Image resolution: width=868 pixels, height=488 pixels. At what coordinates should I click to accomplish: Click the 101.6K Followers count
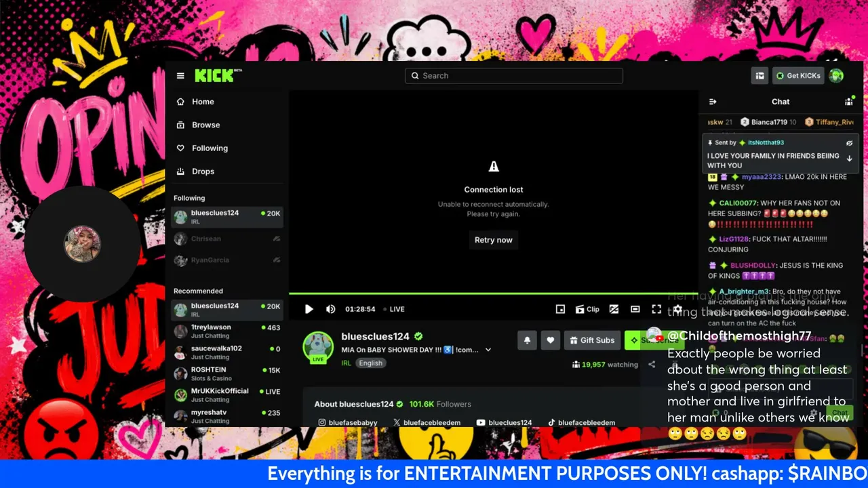pos(440,404)
